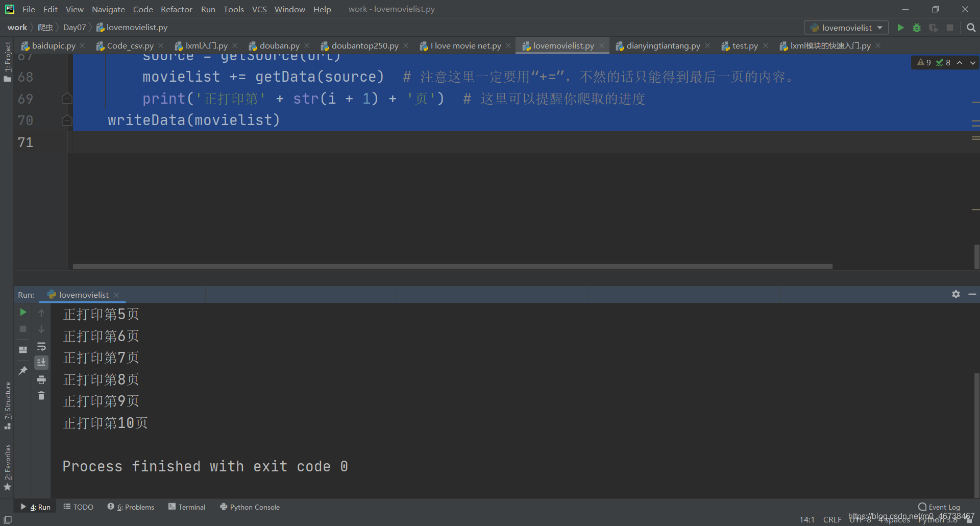Open the VCS menu
980x526 pixels.
click(x=259, y=9)
